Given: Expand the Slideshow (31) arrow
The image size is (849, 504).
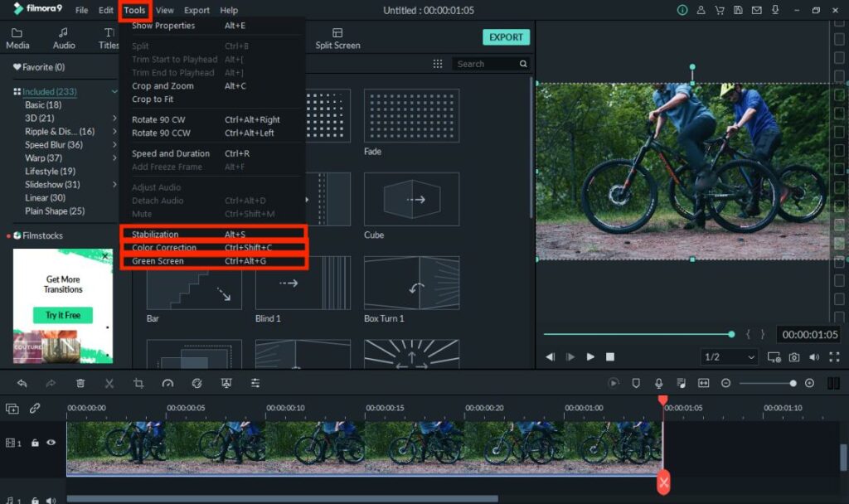Looking at the screenshot, I should [x=114, y=184].
